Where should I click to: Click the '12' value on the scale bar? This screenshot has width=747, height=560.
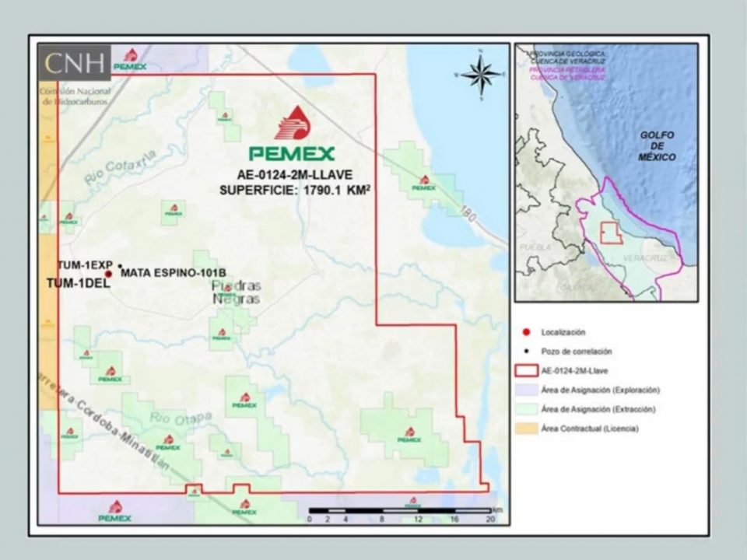pos(419,519)
